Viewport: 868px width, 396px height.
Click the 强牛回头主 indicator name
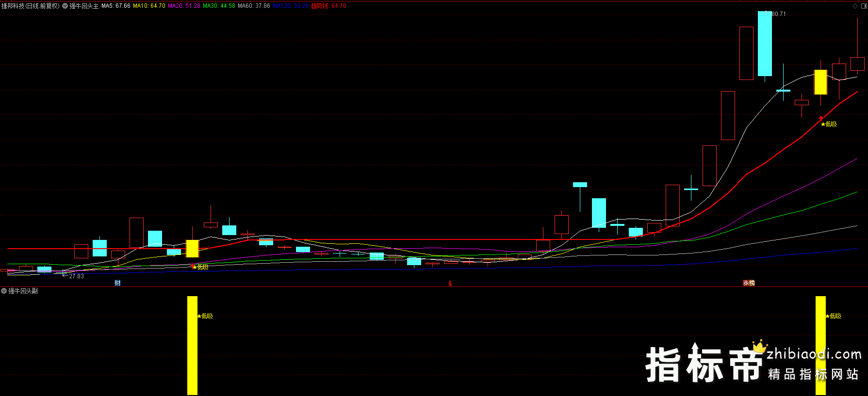click(x=84, y=6)
